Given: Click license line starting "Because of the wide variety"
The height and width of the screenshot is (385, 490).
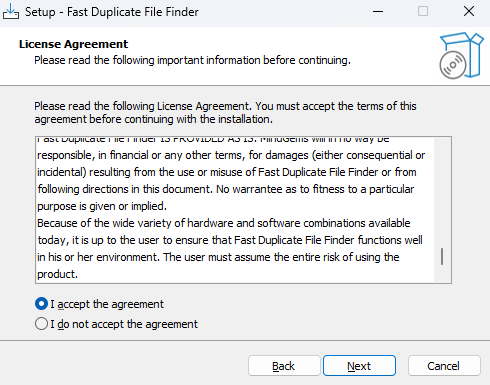Looking at the screenshot, I should (224, 223).
